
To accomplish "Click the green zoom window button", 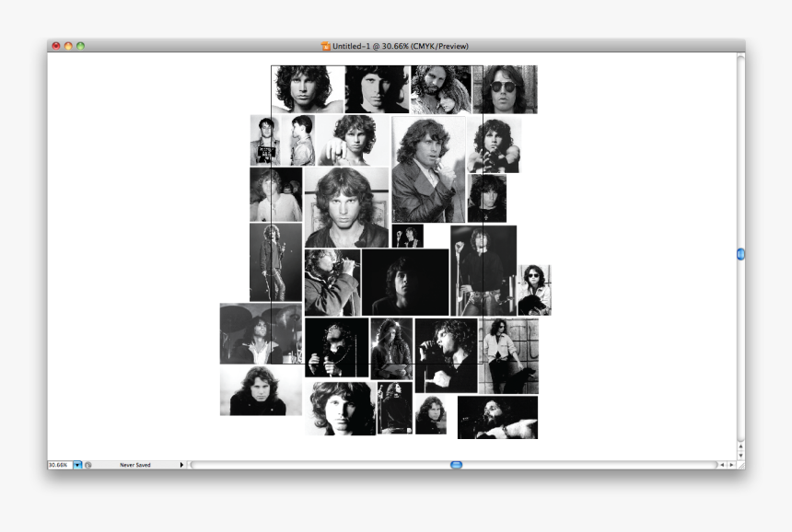I will click(x=78, y=43).
